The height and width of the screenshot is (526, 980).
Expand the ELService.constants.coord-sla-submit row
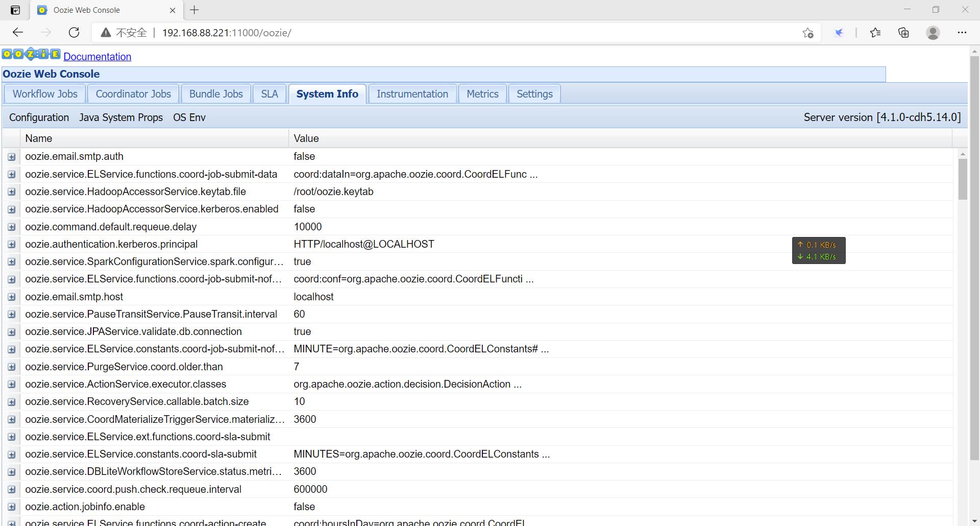(12, 455)
